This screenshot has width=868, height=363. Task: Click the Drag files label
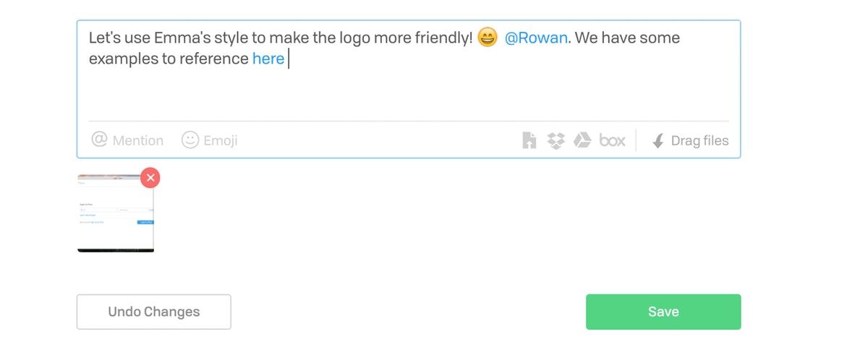[700, 140]
